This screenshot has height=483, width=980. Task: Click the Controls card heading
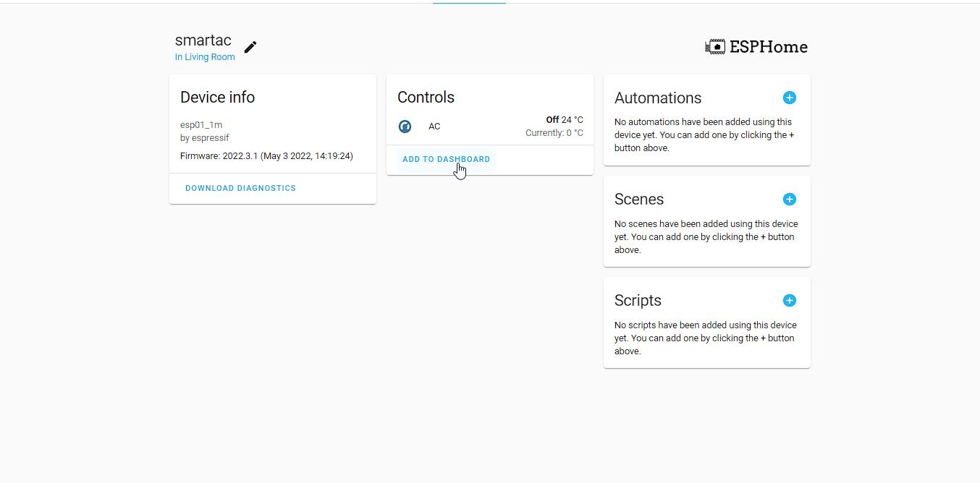pyautogui.click(x=426, y=97)
